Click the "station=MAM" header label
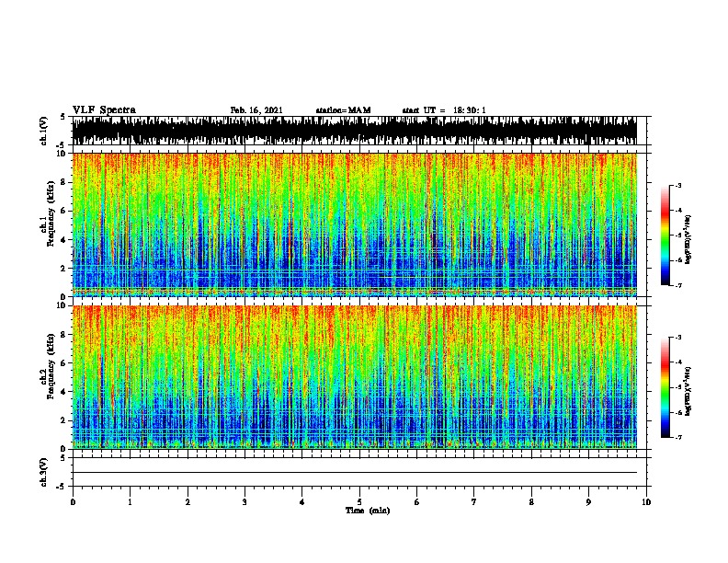Screen dimensions: 728x563 343,110
